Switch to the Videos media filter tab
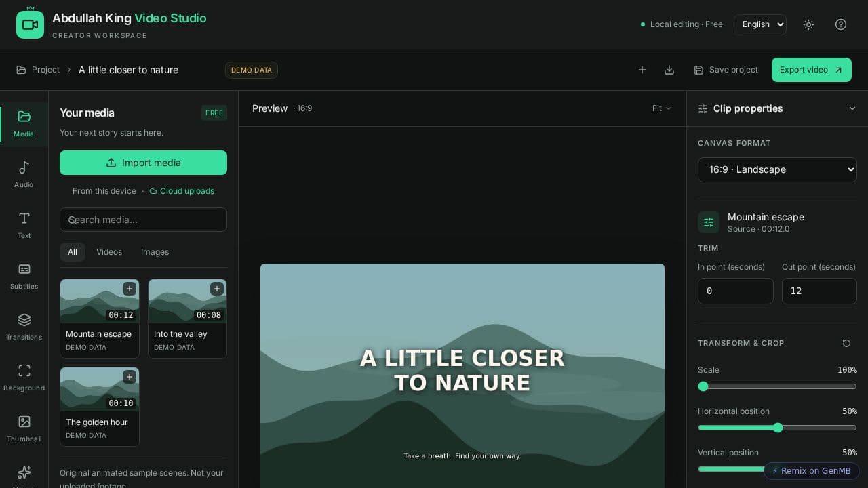868x488 pixels. point(109,252)
